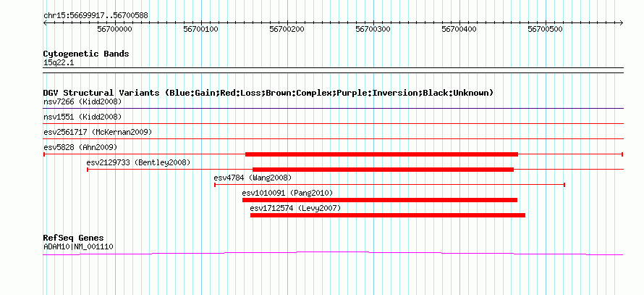Select the DGV Structural Variants track title
The image size is (644, 295).
(x=268, y=93)
